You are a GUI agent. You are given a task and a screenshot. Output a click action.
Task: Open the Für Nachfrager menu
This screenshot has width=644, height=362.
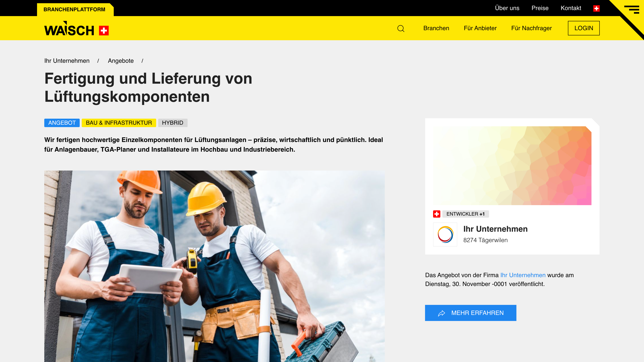tap(532, 28)
